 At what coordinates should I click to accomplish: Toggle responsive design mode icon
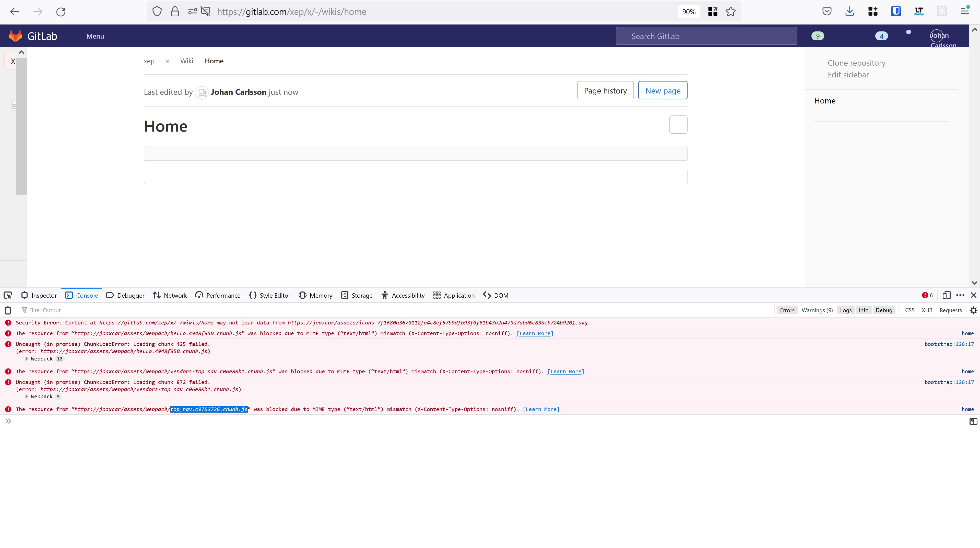[946, 295]
